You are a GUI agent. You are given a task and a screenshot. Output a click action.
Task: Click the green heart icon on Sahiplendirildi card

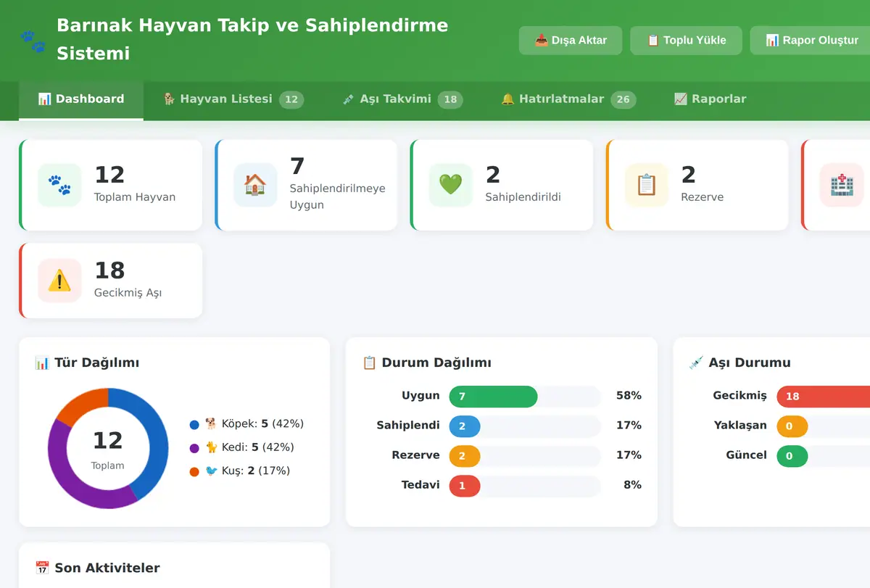click(x=450, y=185)
